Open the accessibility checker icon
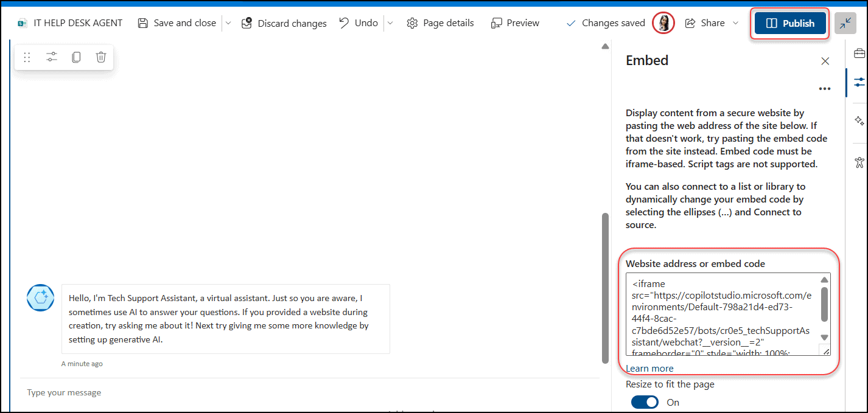 pos(859,162)
